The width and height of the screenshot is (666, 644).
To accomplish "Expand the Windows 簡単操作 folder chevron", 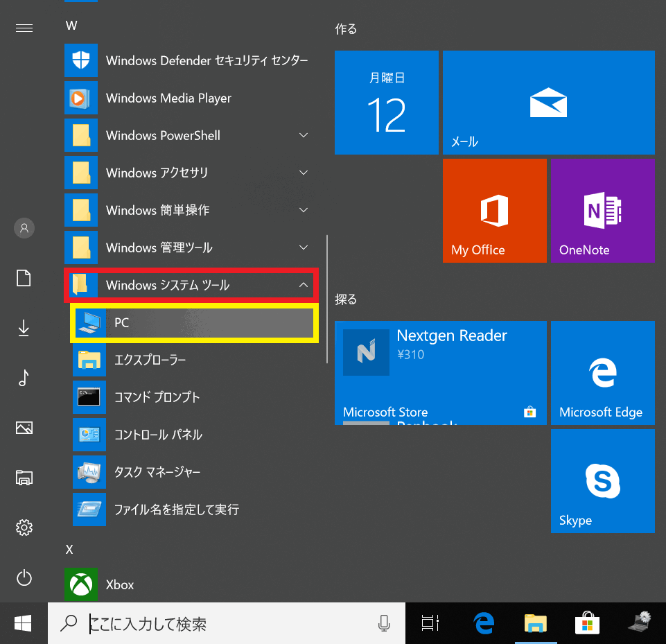I will (304, 210).
